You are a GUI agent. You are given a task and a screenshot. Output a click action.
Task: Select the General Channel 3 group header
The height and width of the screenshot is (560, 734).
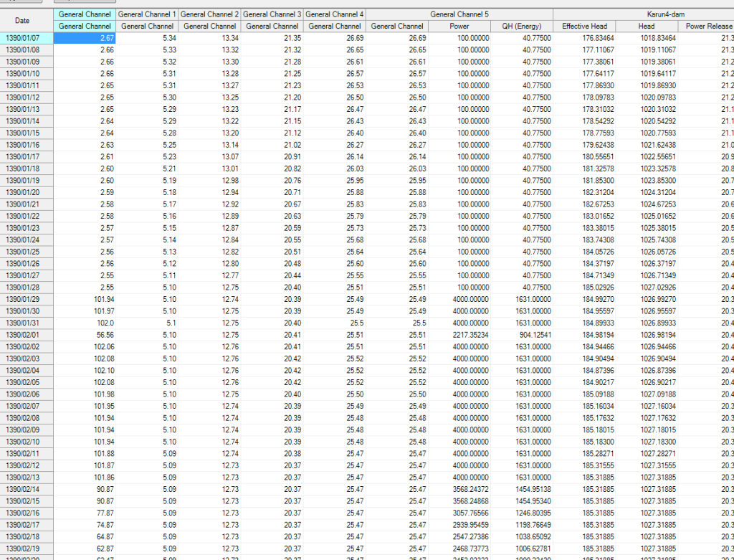pyautogui.click(x=272, y=14)
